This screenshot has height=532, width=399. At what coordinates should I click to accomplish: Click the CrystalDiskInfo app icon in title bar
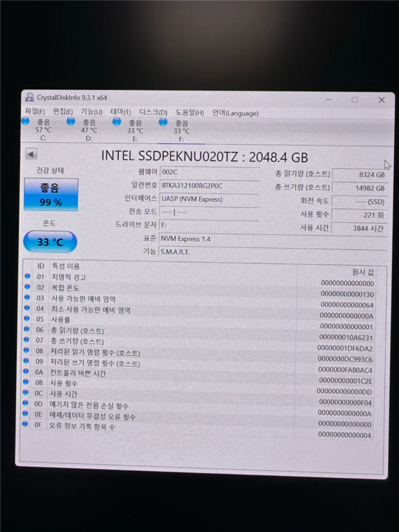pyautogui.click(x=30, y=97)
